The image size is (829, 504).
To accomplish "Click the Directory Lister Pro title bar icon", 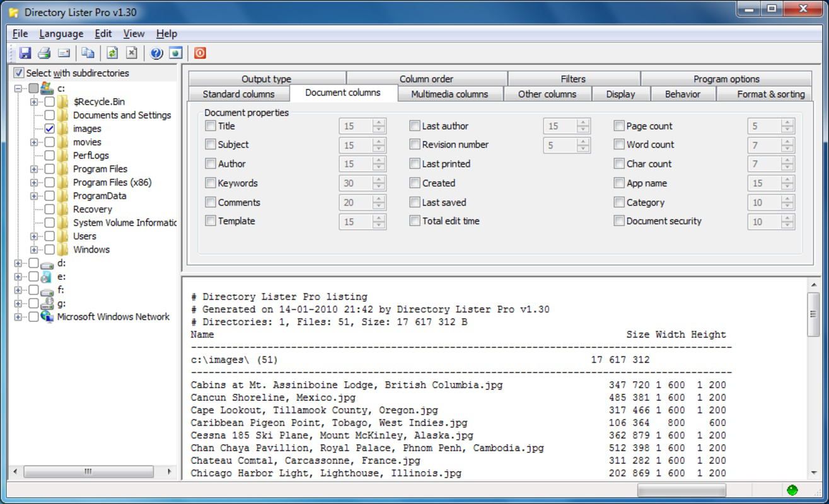I will pyautogui.click(x=13, y=12).
